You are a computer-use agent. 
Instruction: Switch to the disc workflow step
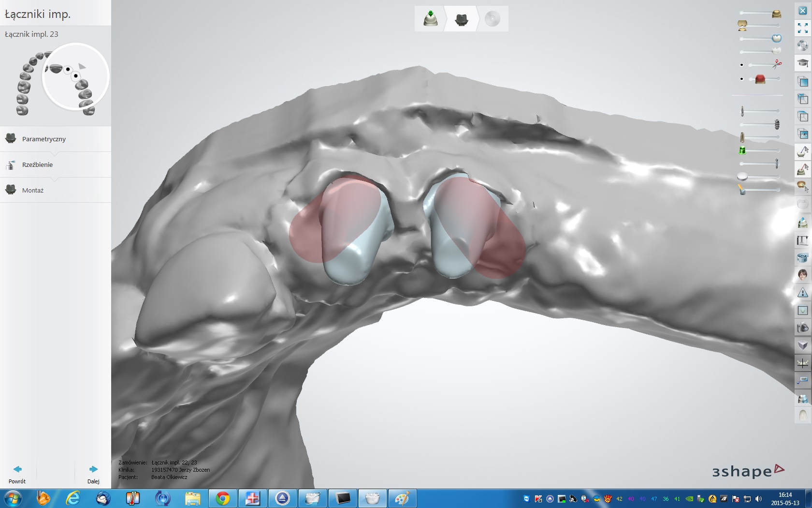(x=492, y=19)
